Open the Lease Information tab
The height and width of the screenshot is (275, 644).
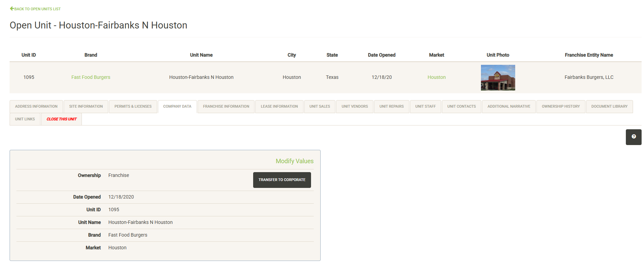tap(279, 107)
